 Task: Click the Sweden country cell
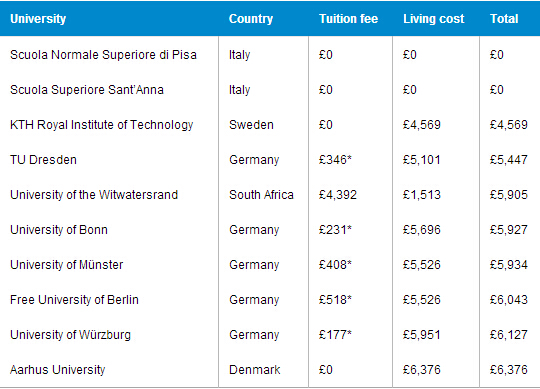pos(251,125)
